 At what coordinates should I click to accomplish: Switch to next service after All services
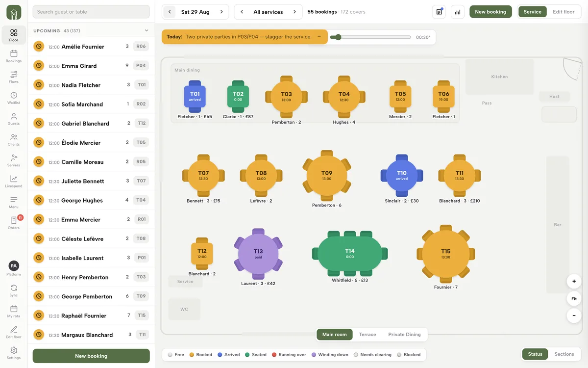click(x=294, y=12)
